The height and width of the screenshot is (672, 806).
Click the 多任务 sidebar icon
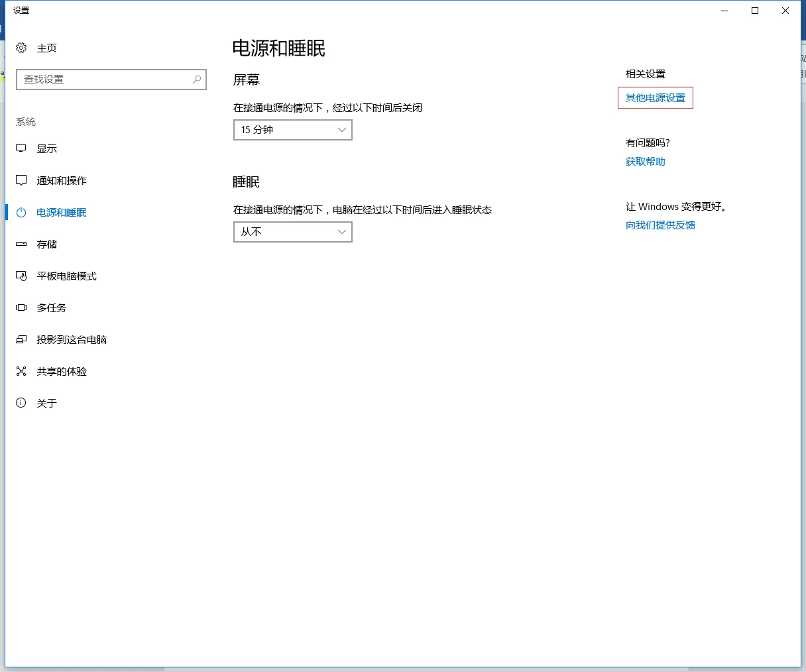pos(21,308)
